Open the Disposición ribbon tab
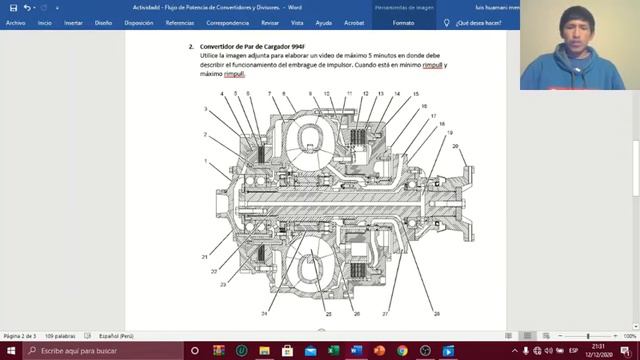640x360 pixels. [x=139, y=23]
